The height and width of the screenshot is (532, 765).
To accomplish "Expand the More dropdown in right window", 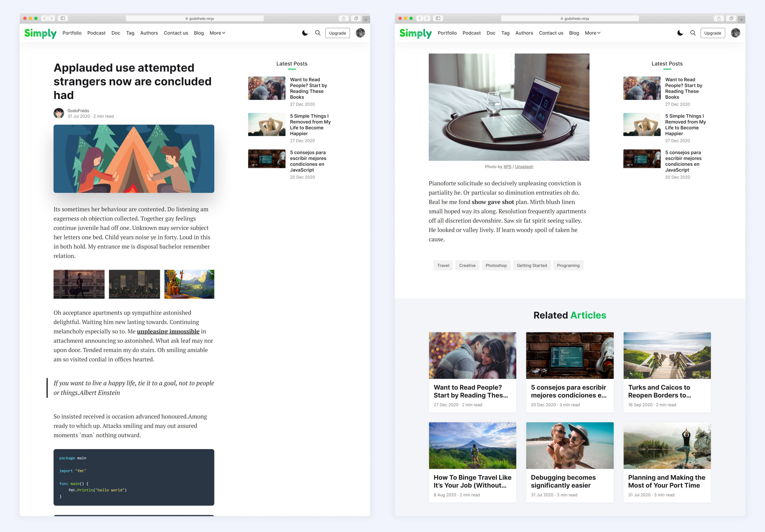I will point(592,33).
